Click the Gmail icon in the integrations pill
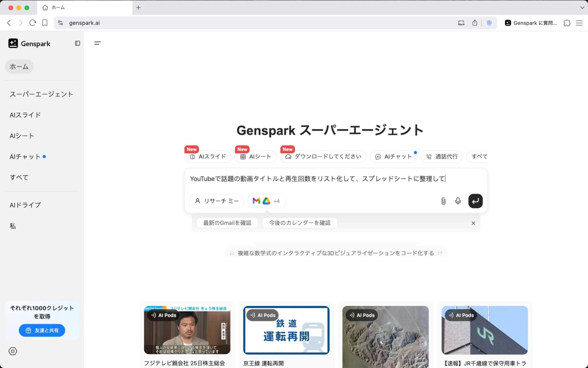Image resolution: width=588 pixels, height=368 pixels. point(256,201)
